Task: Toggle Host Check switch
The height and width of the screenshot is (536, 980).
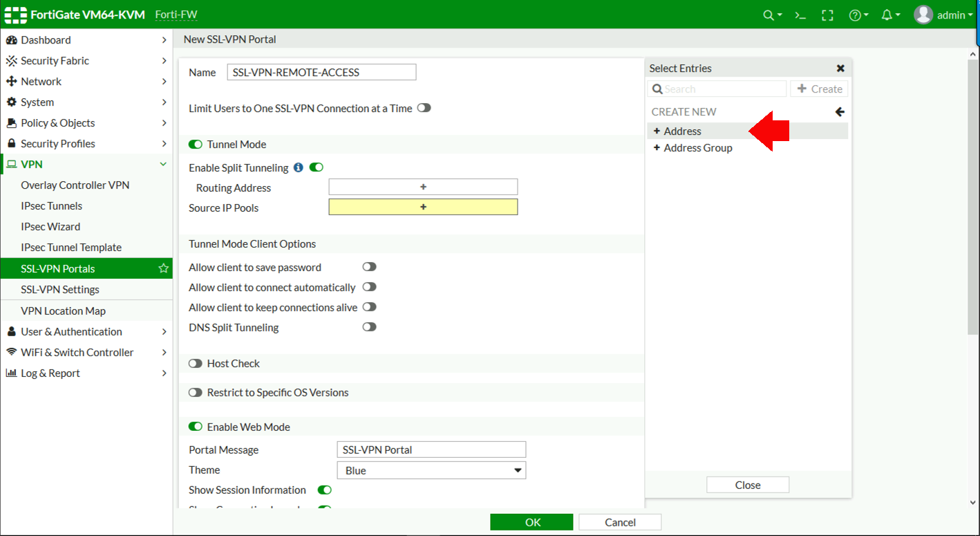Action: (196, 363)
